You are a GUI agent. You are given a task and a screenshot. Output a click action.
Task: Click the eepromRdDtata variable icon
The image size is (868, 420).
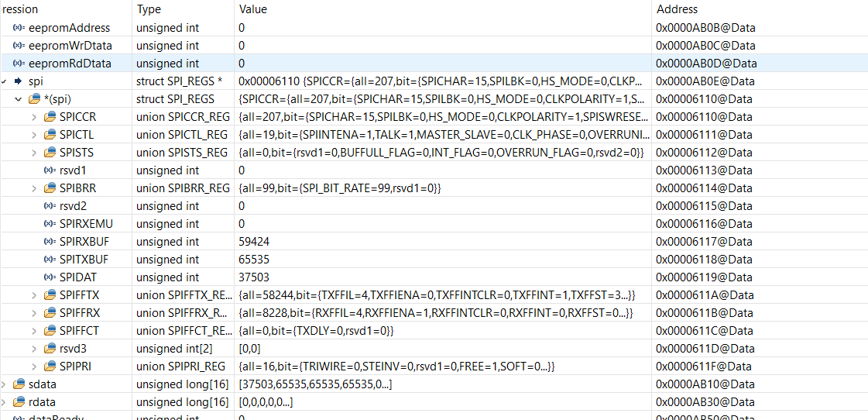pos(19,64)
